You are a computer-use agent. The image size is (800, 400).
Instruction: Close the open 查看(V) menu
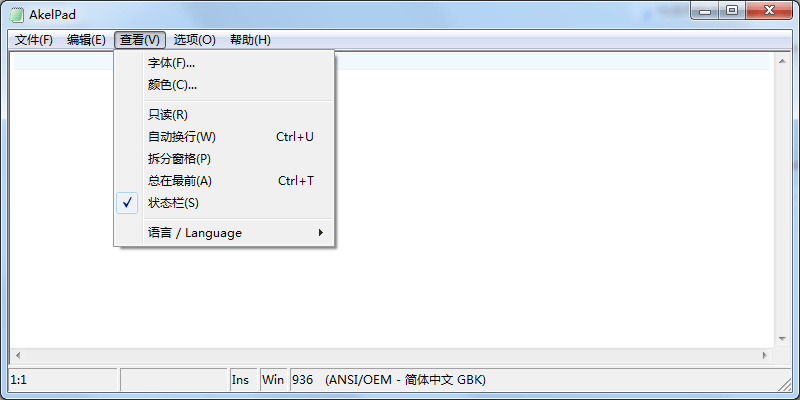click(139, 40)
